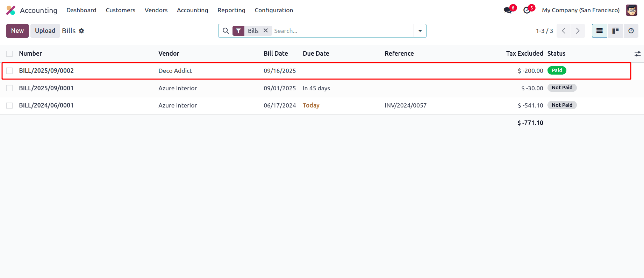Click the 09/01/2025 bill date
The width and height of the screenshot is (644, 278).
tap(280, 88)
